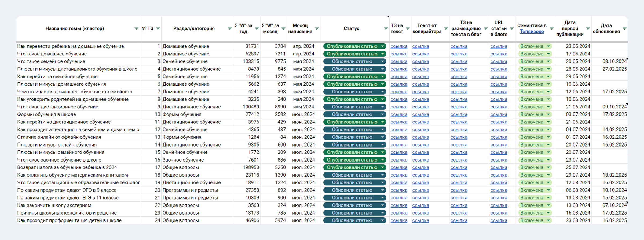Open the № ТЗ column filter icon

[x=158, y=29]
